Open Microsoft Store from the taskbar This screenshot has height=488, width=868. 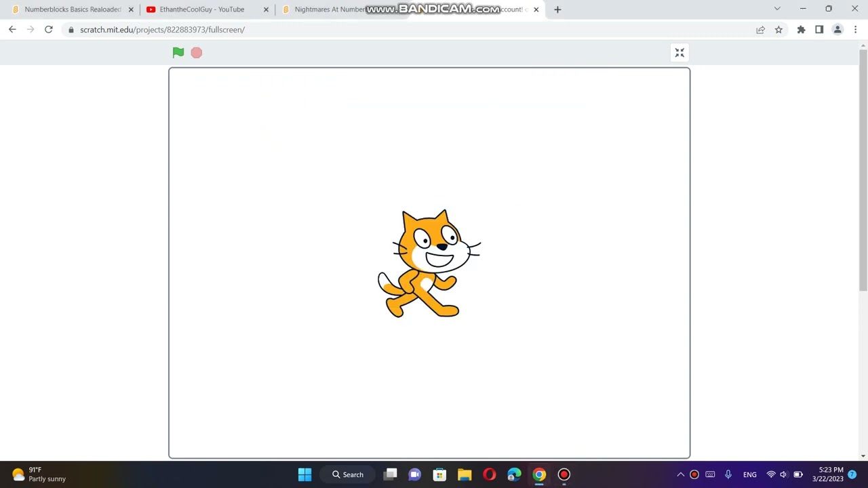pyautogui.click(x=439, y=474)
